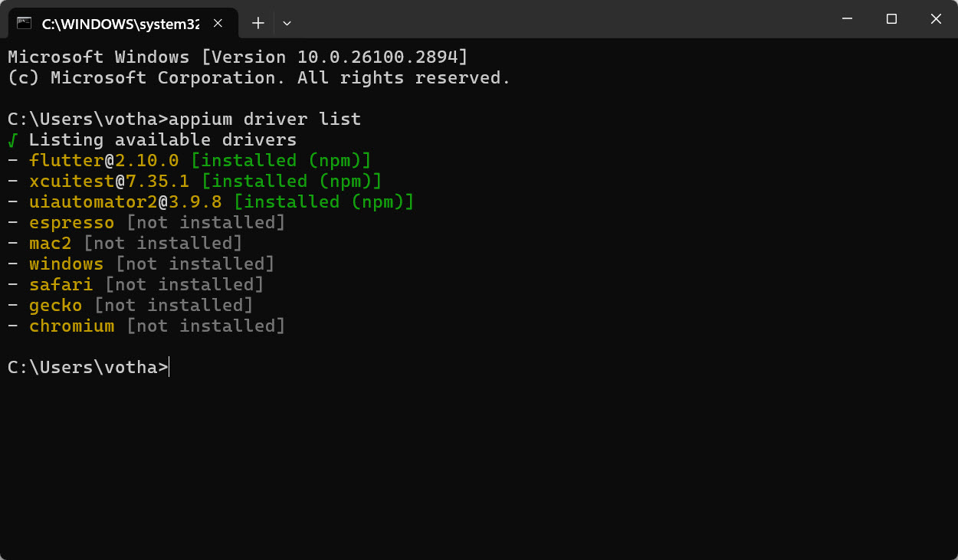Click the chromium driver name
The height and width of the screenshot is (560, 958).
(72, 326)
